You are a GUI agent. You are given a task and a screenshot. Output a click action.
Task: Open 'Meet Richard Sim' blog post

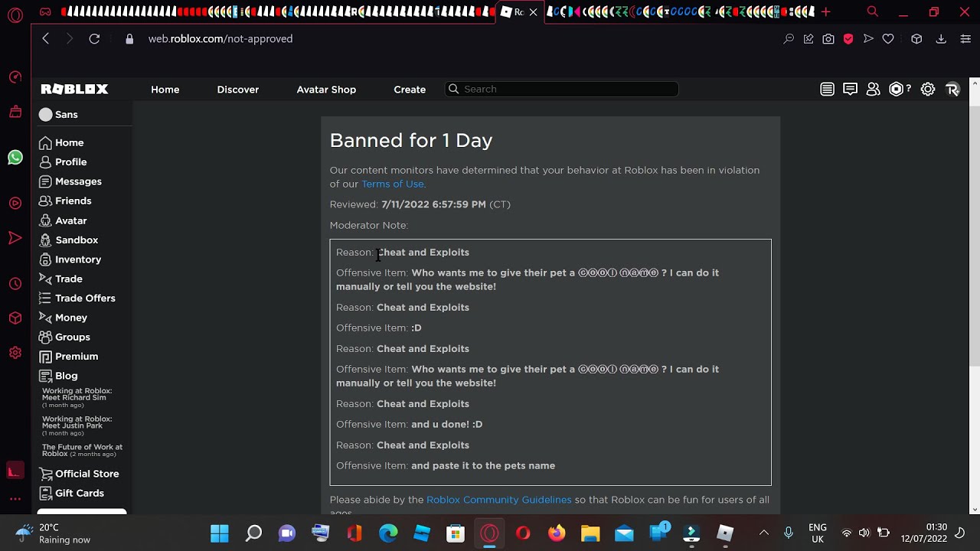77,397
